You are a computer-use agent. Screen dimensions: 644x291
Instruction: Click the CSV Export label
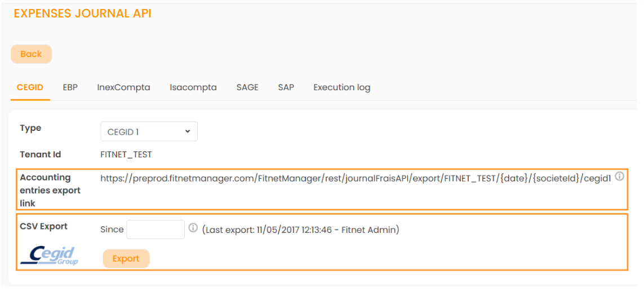pyautogui.click(x=43, y=226)
